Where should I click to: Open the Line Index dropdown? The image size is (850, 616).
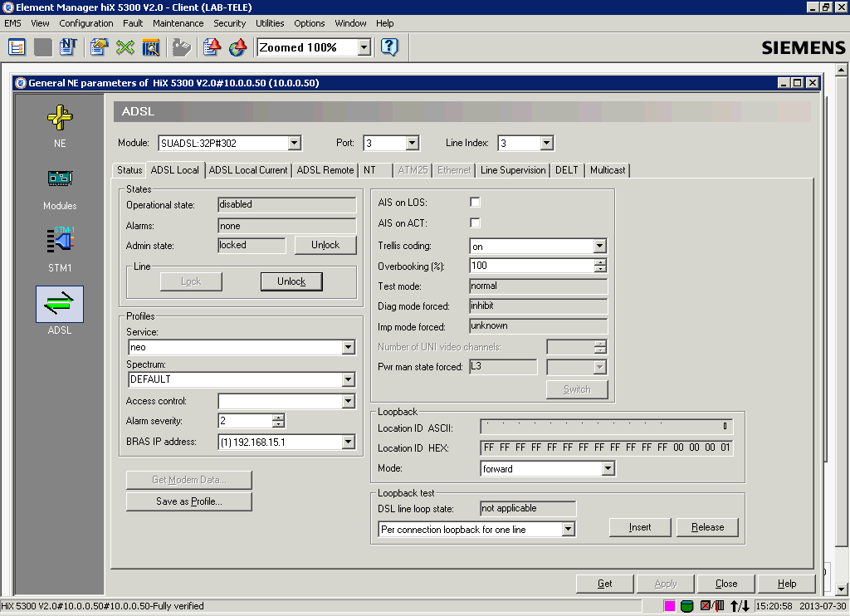pos(546,143)
